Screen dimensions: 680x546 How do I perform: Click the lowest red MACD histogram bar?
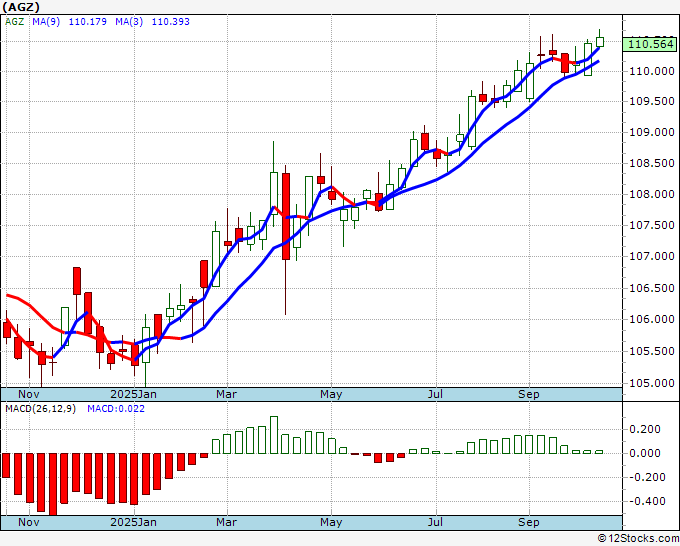point(53,484)
